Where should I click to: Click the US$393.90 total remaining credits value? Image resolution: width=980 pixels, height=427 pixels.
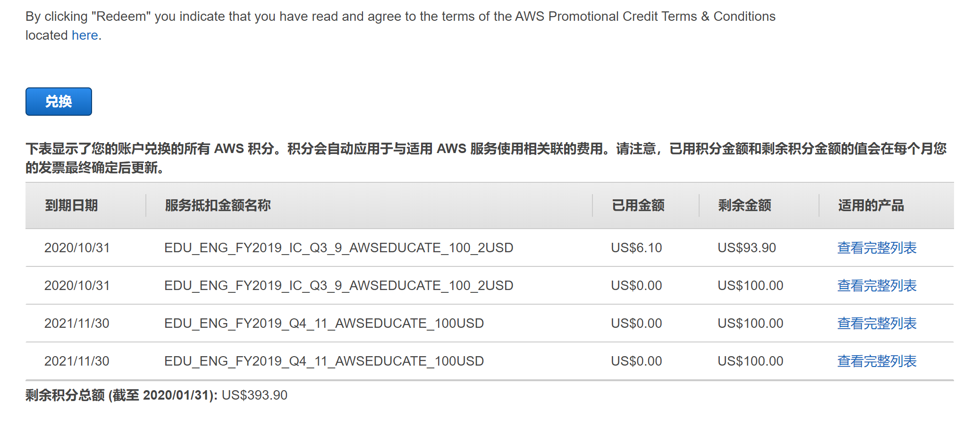click(254, 395)
